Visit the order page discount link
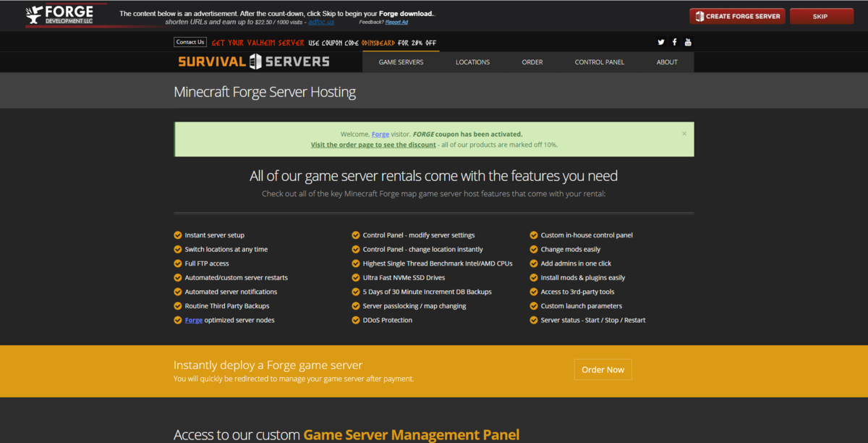868x443 pixels. [x=373, y=145]
